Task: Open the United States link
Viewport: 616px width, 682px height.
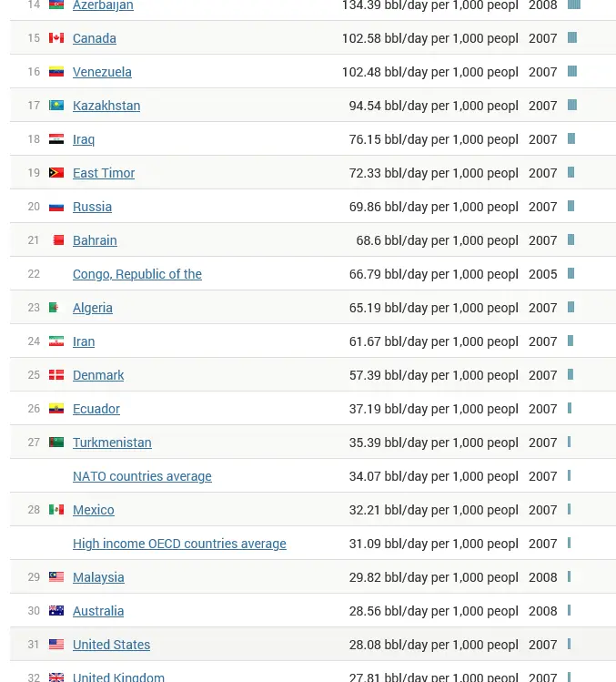Action: 111,645
